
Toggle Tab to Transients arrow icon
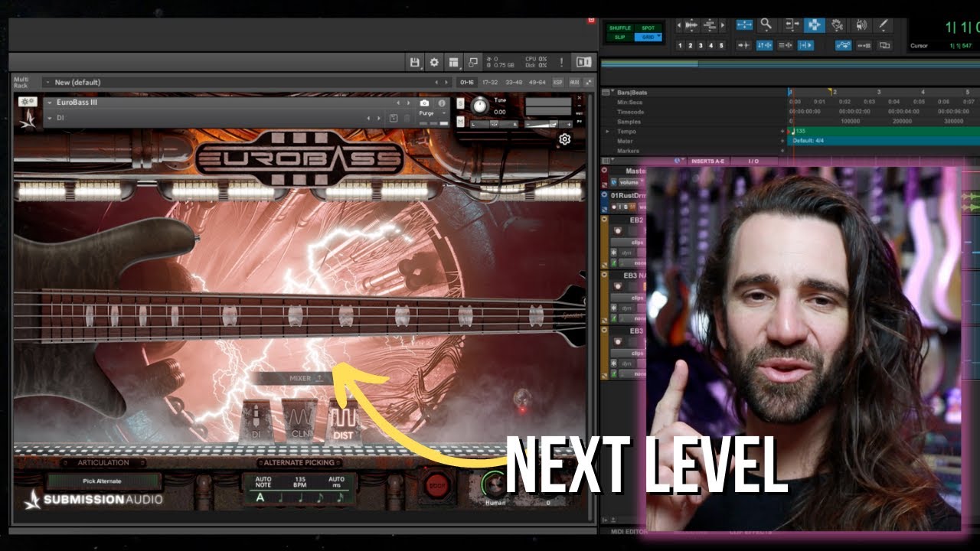click(743, 45)
